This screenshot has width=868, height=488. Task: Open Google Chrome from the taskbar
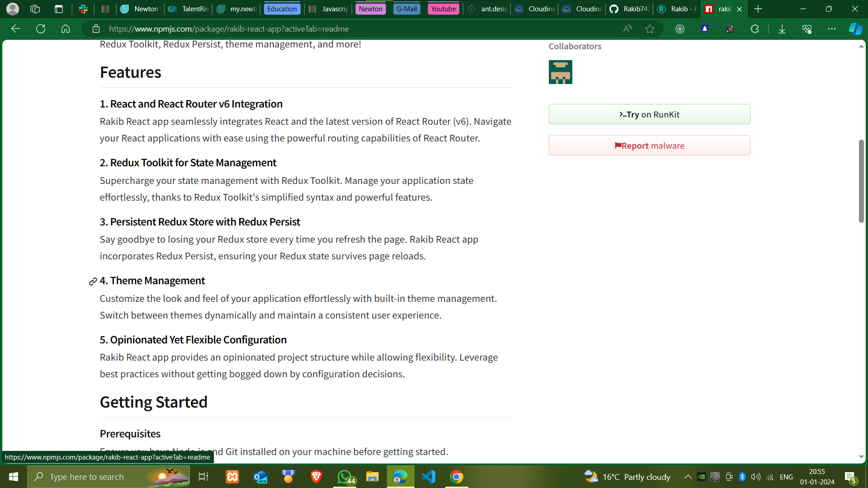point(457,477)
